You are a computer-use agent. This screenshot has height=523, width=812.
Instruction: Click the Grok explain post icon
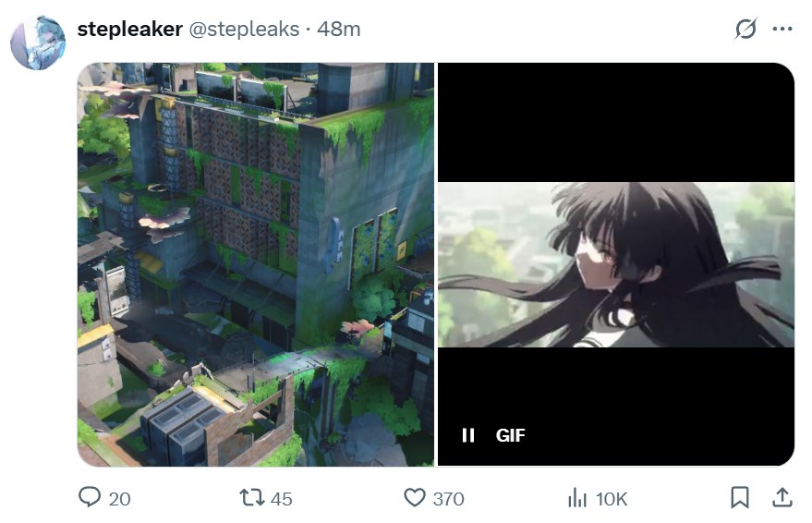745,29
